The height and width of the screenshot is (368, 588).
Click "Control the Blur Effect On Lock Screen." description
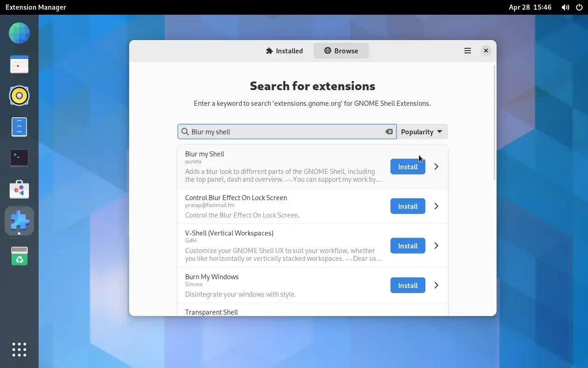tap(243, 215)
